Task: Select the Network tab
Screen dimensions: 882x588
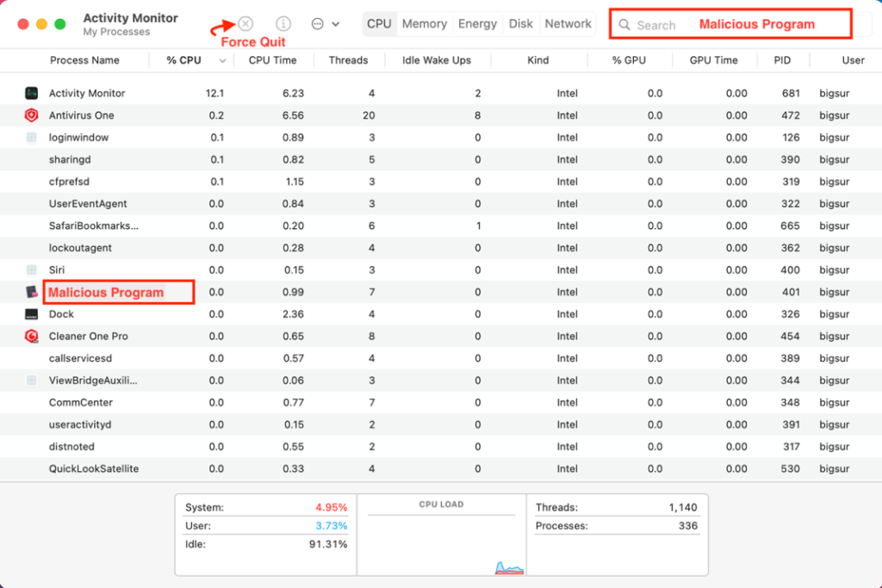Action: pos(568,24)
